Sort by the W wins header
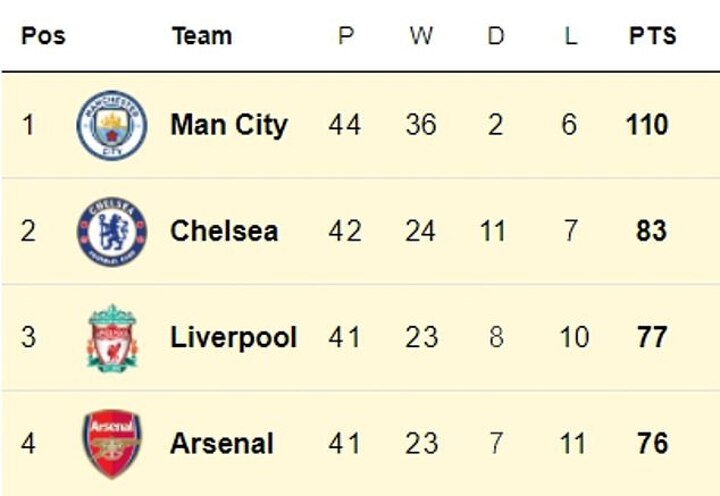The height and width of the screenshot is (496, 720). [x=421, y=36]
